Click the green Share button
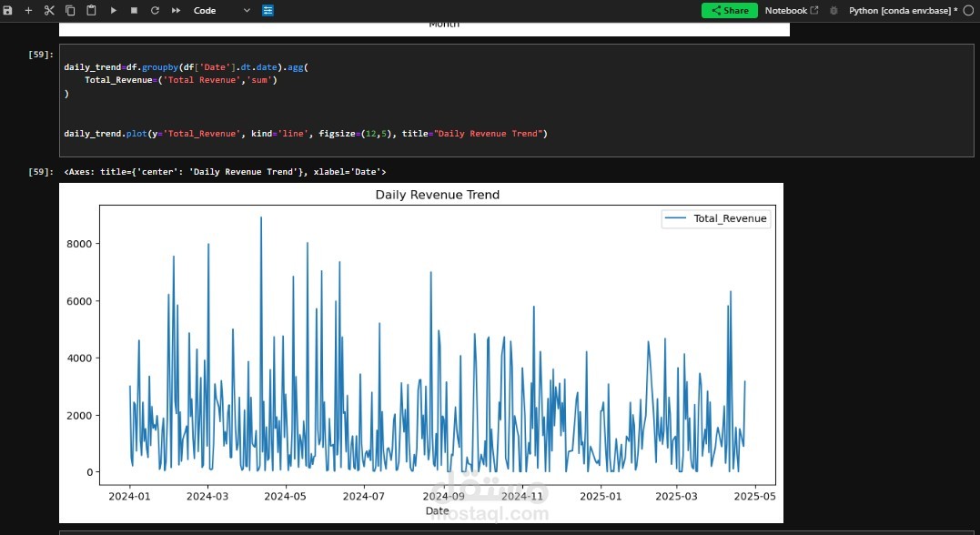 [x=730, y=11]
